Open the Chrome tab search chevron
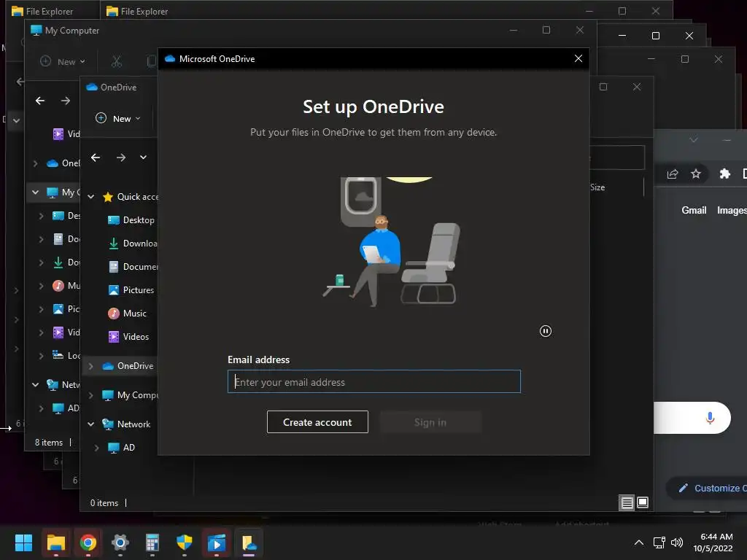Screen dimensions: 747x560 (694, 140)
